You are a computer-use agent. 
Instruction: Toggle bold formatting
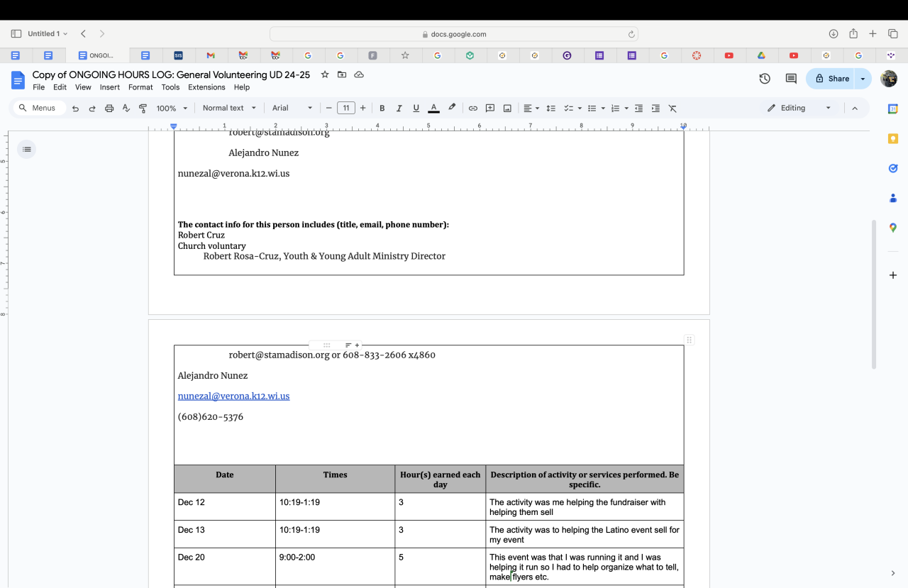coord(382,109)
